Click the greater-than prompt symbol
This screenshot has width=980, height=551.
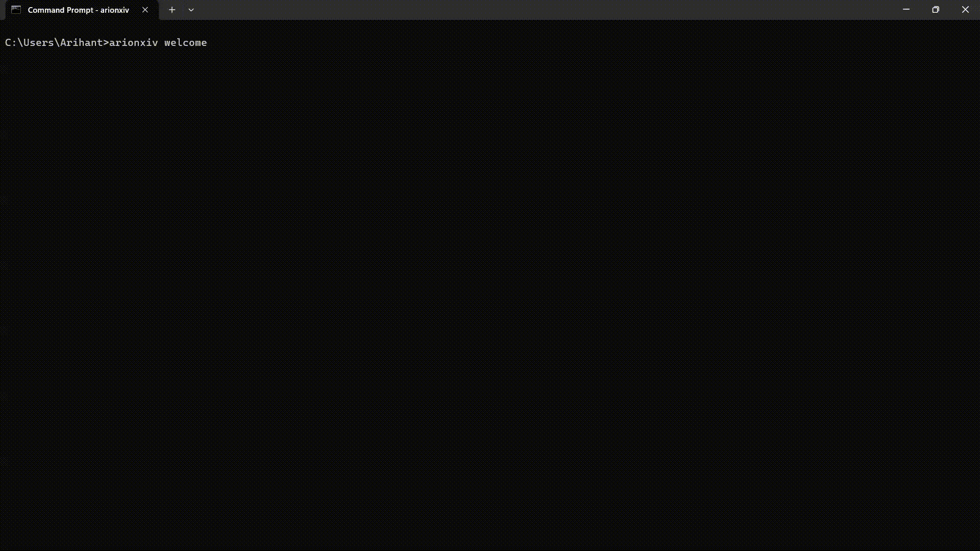106,42
